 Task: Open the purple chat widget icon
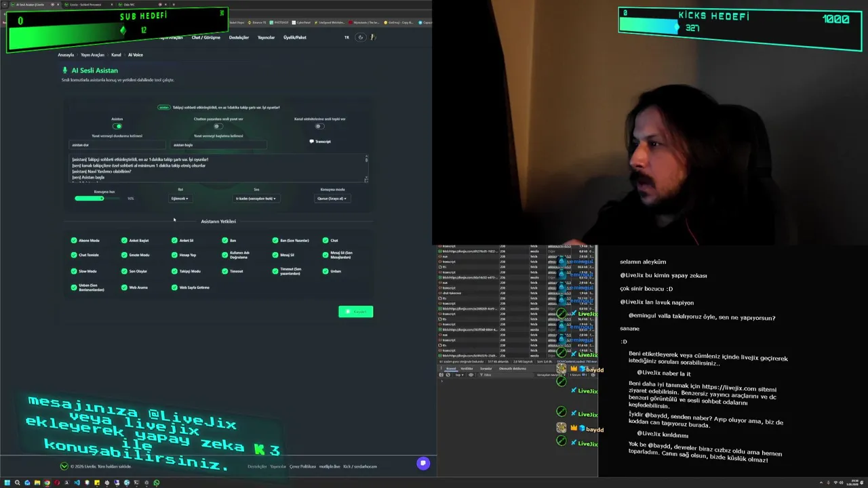coord(423,464)
